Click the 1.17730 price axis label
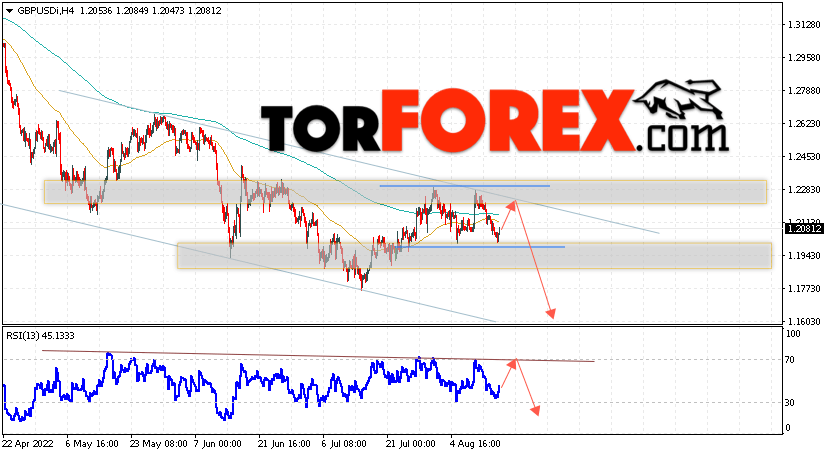This screenshot has height=455, width=828. (804, 289)
